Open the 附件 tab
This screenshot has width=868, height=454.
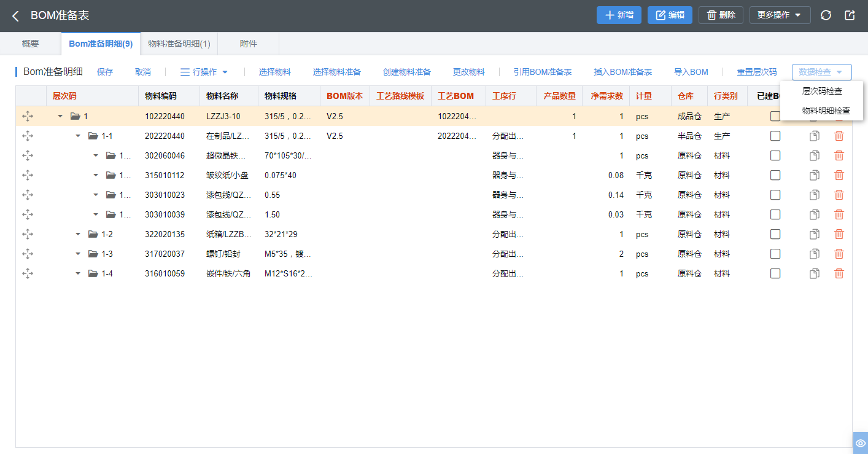249,44
